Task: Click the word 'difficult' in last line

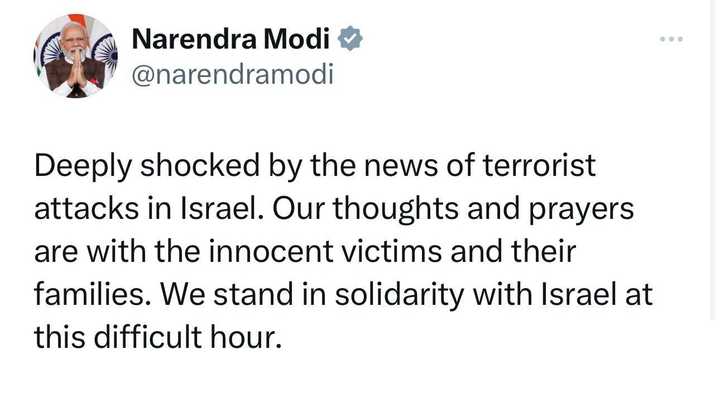Action: pos(148,337)
